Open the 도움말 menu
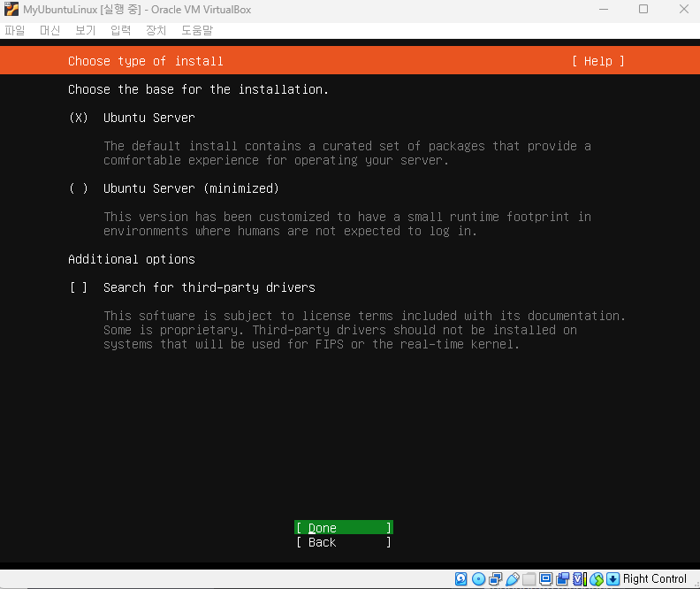 pos(197,30)
